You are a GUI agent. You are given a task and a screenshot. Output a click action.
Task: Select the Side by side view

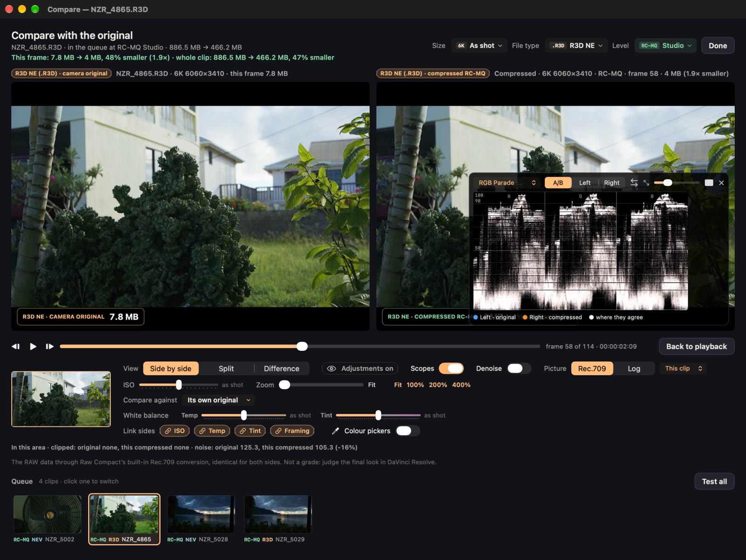click(171, 369)
